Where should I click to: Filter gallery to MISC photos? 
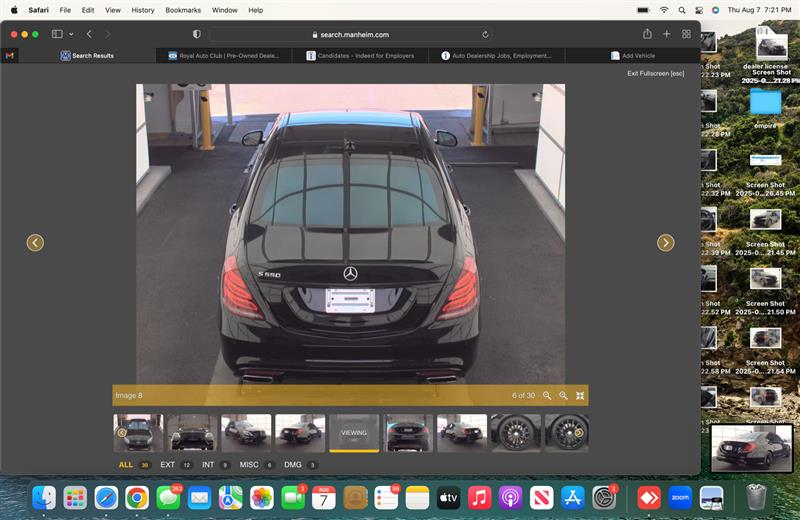pyautogui.click(x=257, y=465)
